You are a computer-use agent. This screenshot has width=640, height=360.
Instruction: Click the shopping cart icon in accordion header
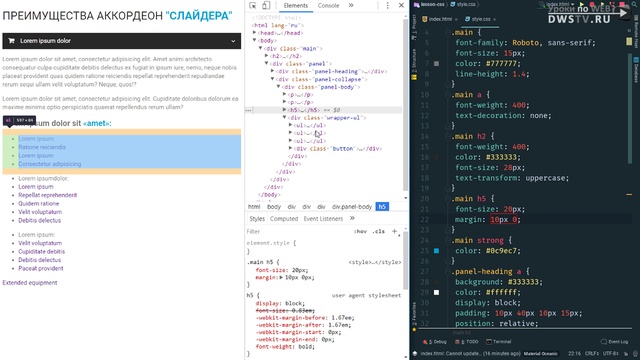(x=11, y=41)
